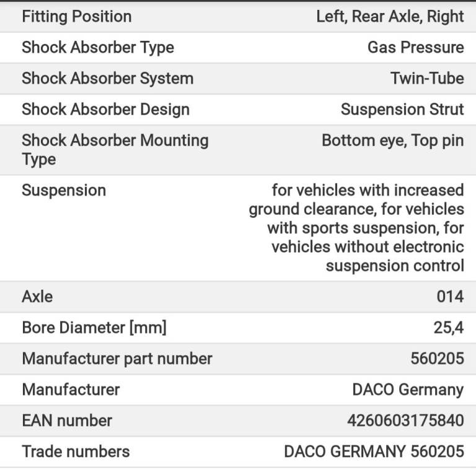Click the DACO GERMANY 560205 trade number

tap(374, 451)
